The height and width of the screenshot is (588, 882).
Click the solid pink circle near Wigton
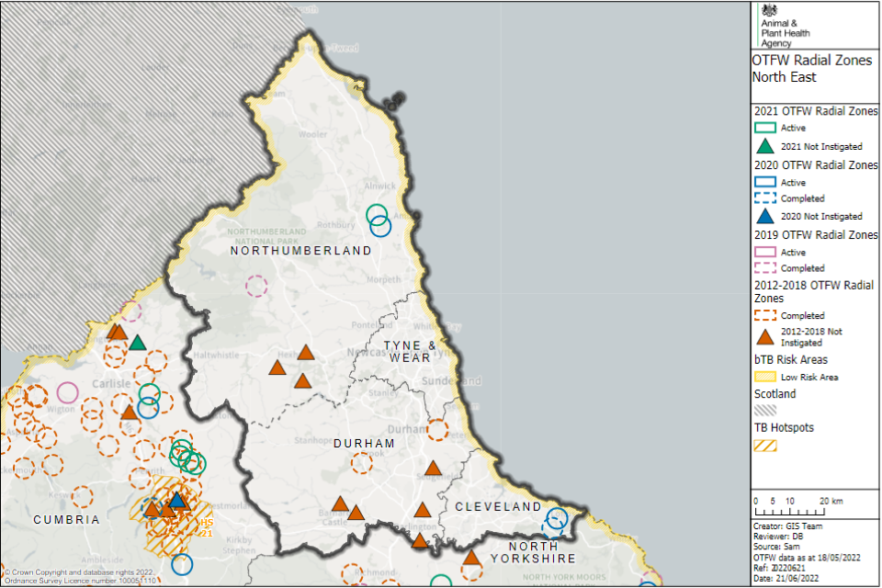pos(67,393)
